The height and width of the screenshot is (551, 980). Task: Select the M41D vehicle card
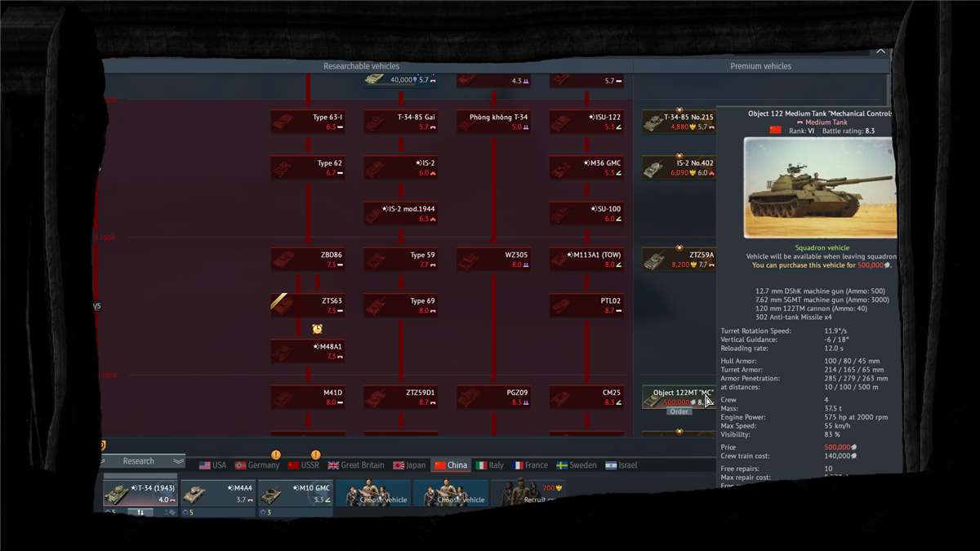(x=308, y=397)
